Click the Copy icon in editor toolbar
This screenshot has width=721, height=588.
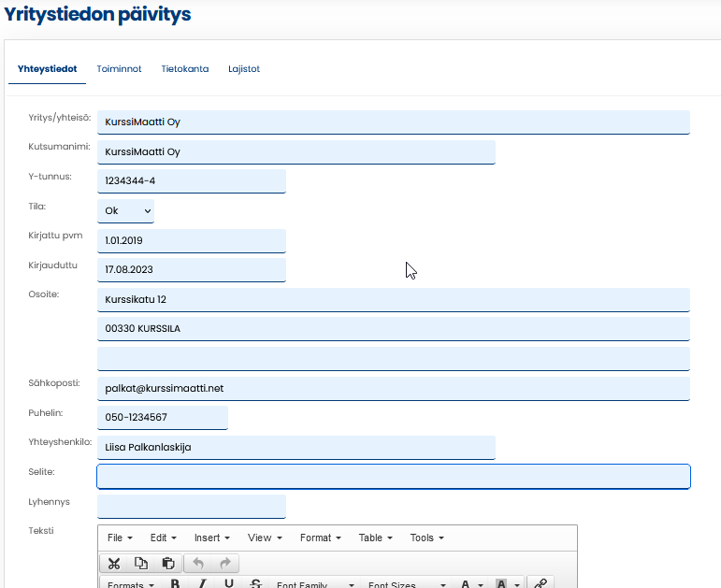(x=141, y=563)
